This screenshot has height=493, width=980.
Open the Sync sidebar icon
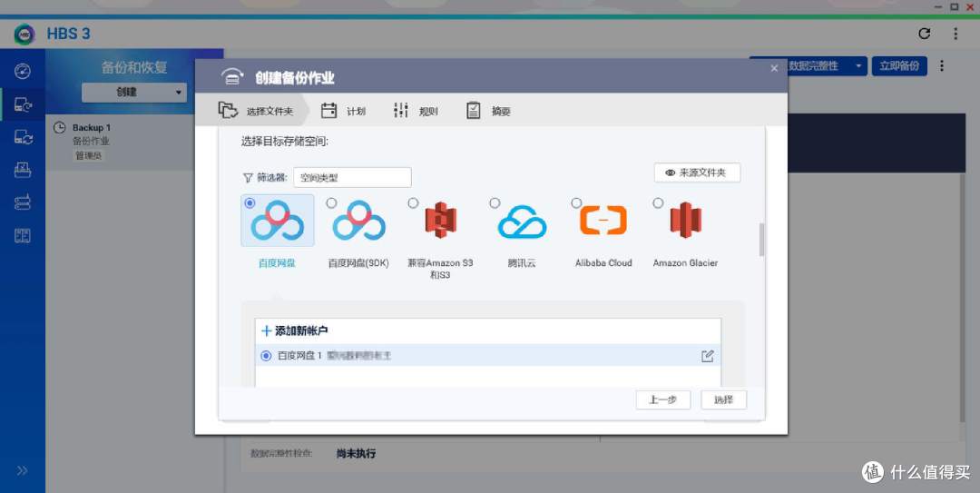point(23,136)
